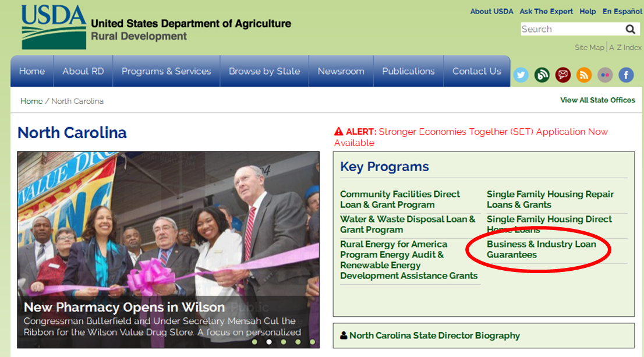
Task: Select the last slideshow dot
Action: tap(313, 342)
